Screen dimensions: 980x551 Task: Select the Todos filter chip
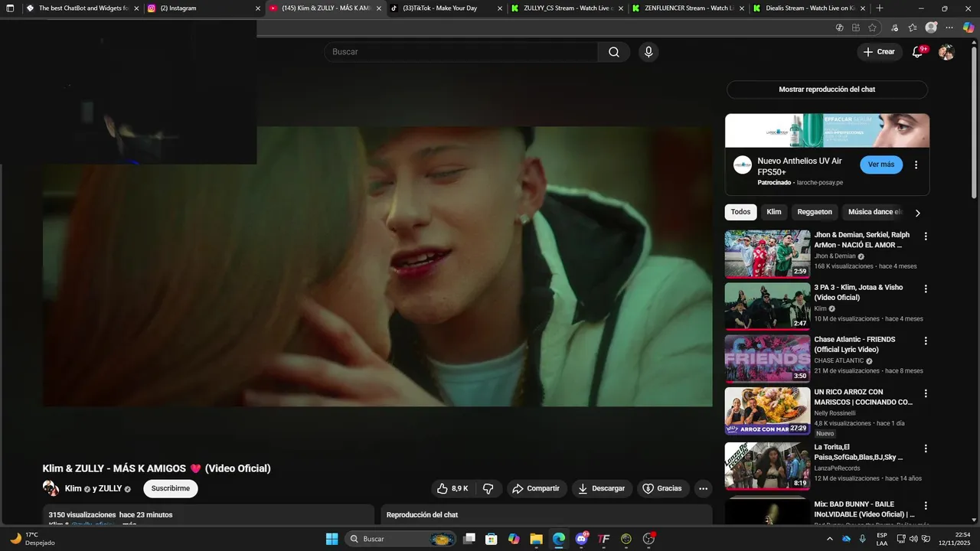[740, 212]
